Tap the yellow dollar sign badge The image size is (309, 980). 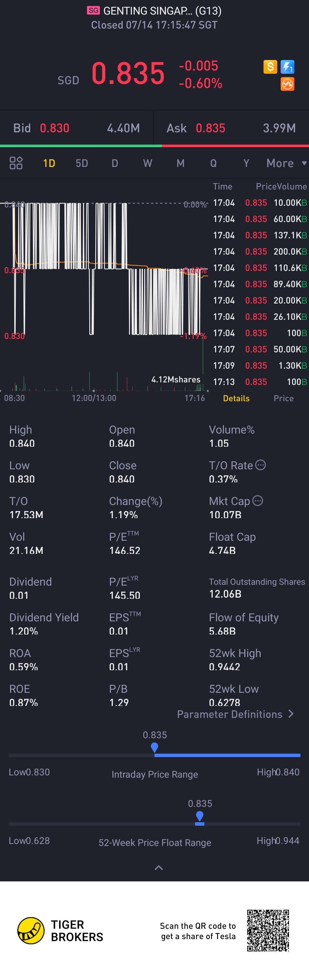(x=270, y=67)
